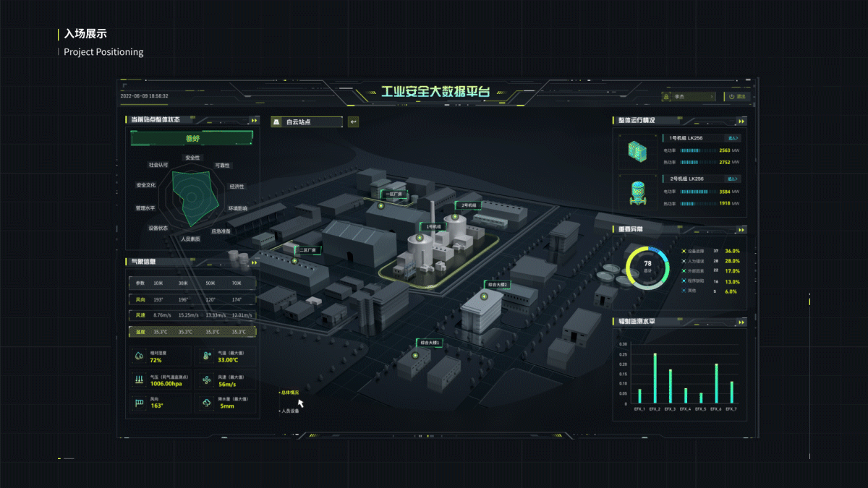This screenshot has height=488, width=868.
Task: Click the 1006.00hpa pressure value
Action: point(165,384)
